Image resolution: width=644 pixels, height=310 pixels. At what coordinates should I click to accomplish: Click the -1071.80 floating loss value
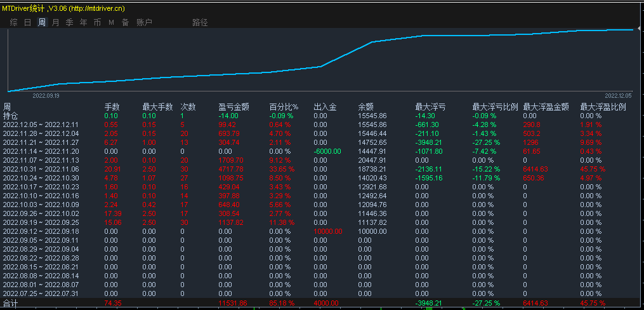coord(429,151)
